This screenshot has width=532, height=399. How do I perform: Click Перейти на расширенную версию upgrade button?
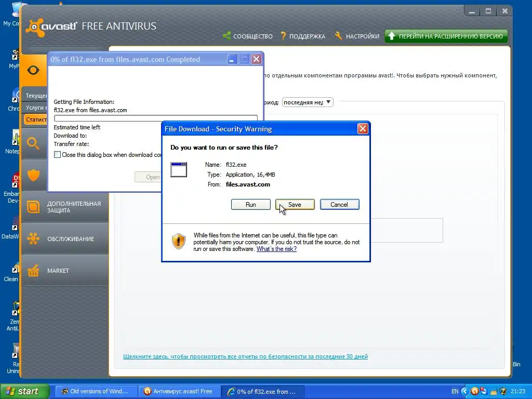click(x=446, y=36)
